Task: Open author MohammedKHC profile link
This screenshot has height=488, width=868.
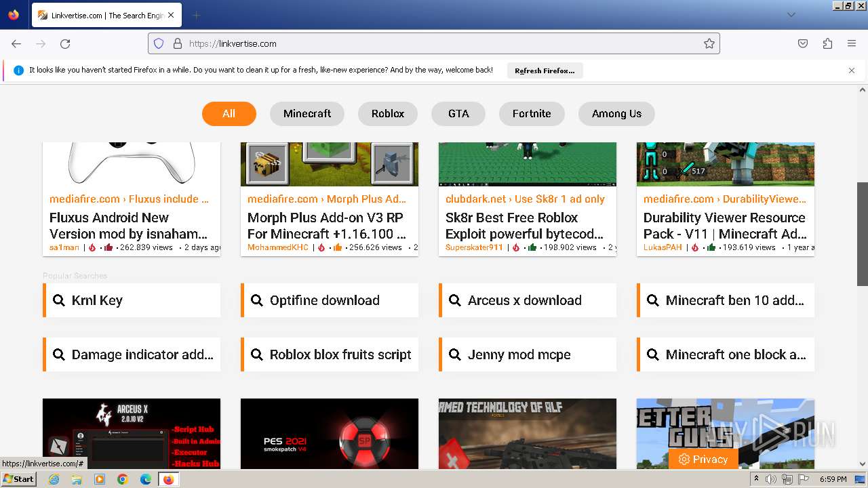Action: click(x=277, y=247)
